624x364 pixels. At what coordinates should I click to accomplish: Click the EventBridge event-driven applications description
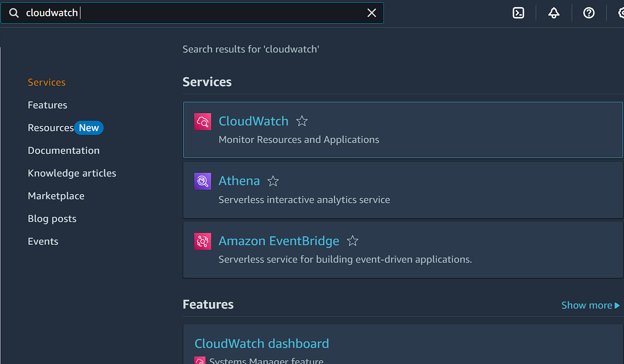(345, 259)
